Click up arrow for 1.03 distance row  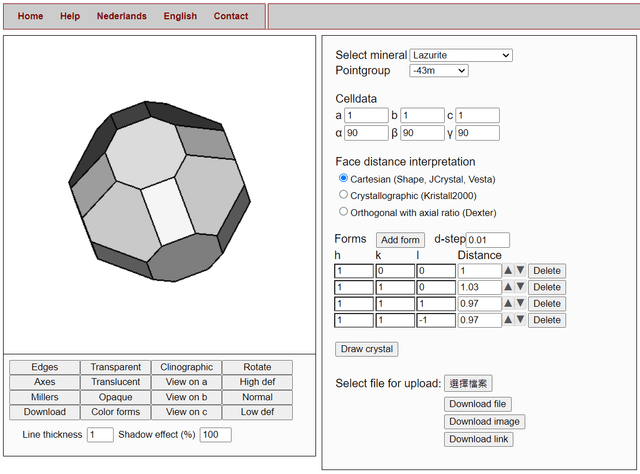pyautogui.click(x=508, y=287)
